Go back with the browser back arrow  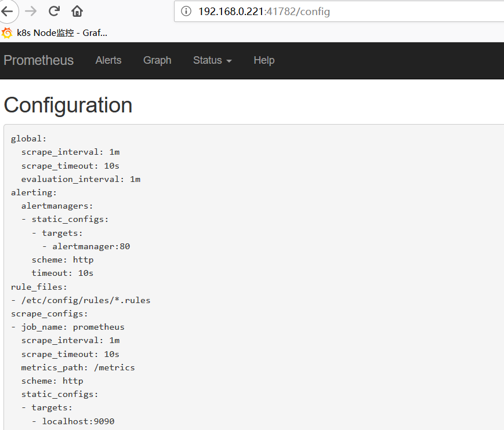[7, 11]
